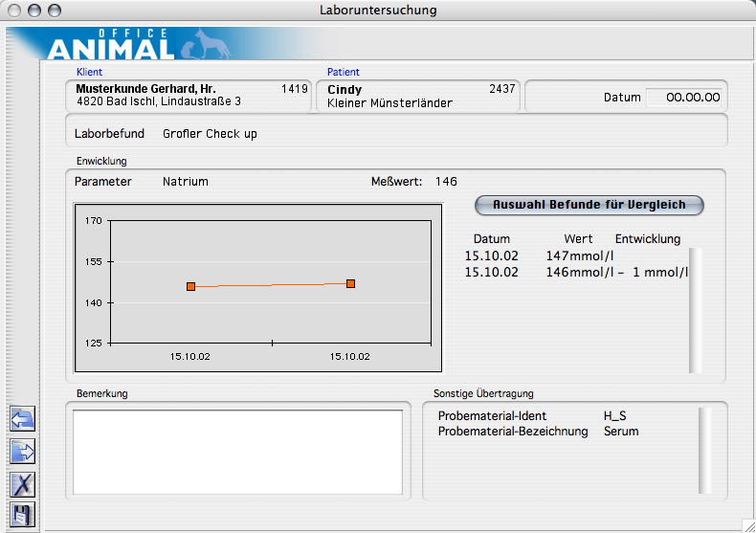Select the 147mmol/l result row
Image resolution: width=756 pixels, height=533 pixels.
point(574,256)
